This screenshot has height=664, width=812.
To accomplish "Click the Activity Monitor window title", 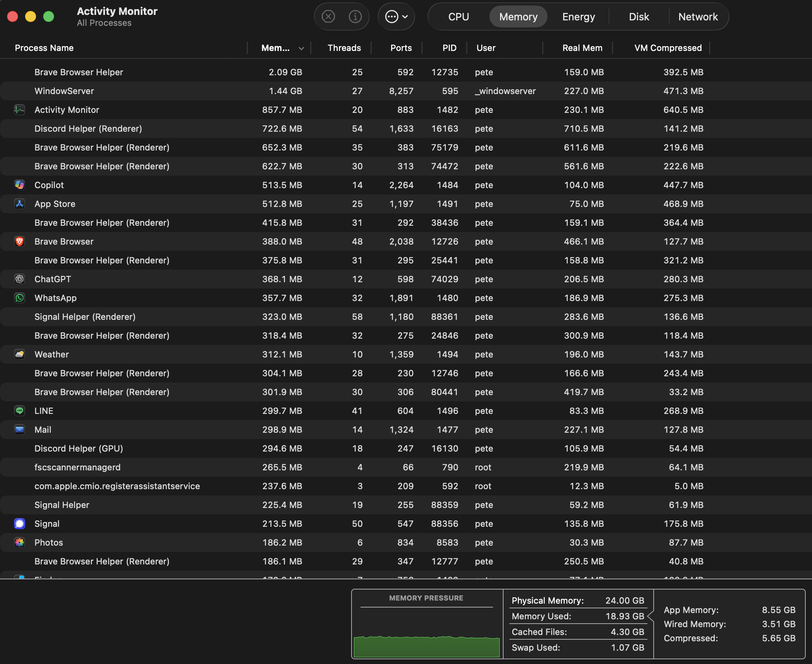I will [117, 11].
